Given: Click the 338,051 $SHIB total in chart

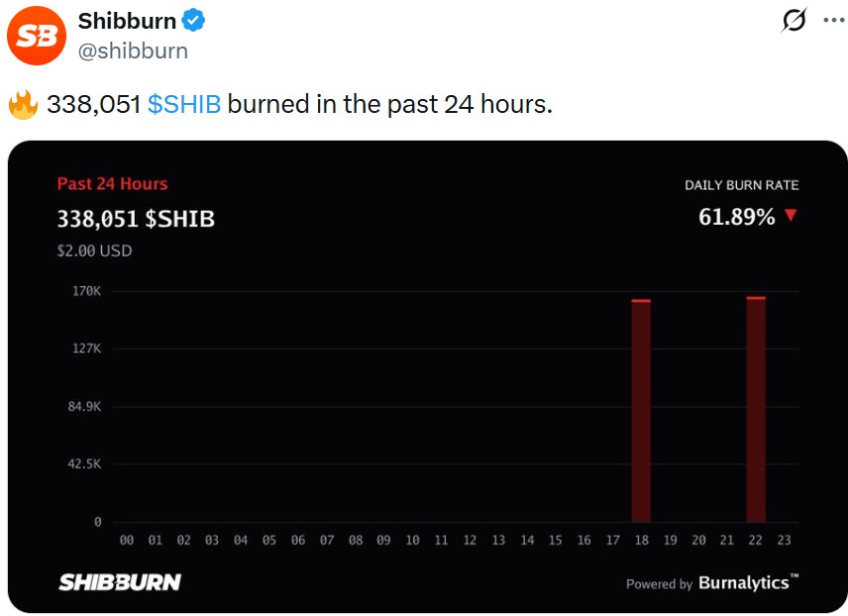Looking at the screenshot, I should point(136,219).
